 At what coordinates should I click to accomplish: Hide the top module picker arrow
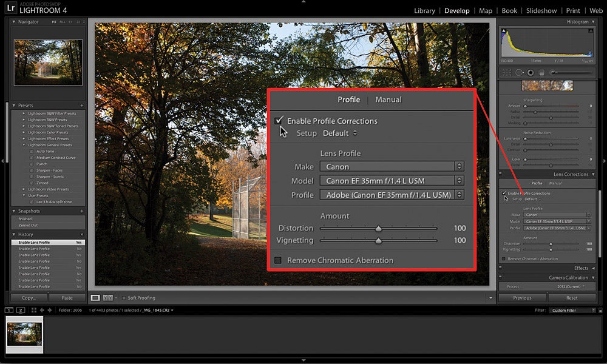tap(303, 2)
